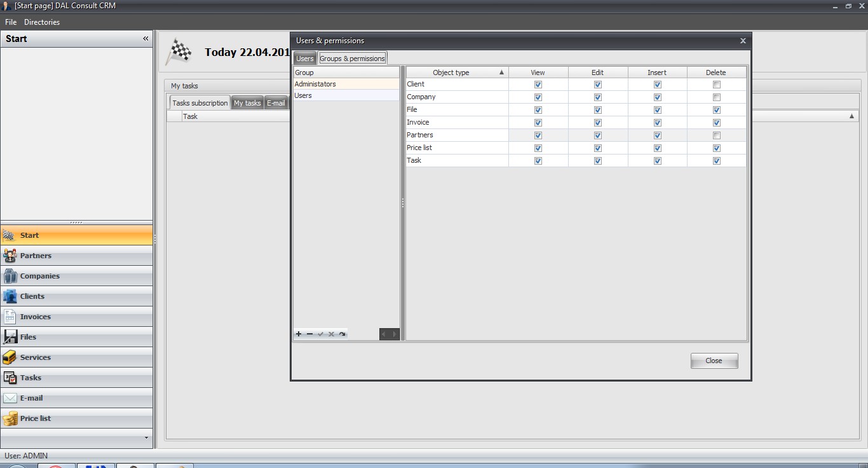
Task: Open the Clients section in the sidebar
Action: [76, 296]
